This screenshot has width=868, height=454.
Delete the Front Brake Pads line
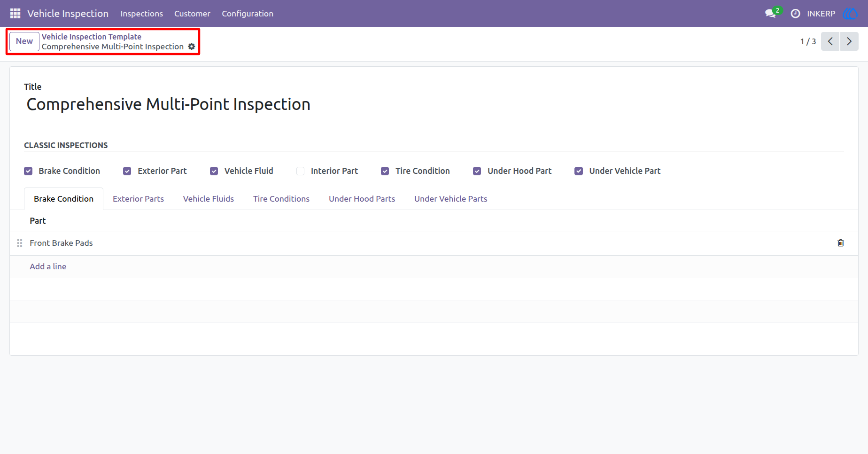841,243
